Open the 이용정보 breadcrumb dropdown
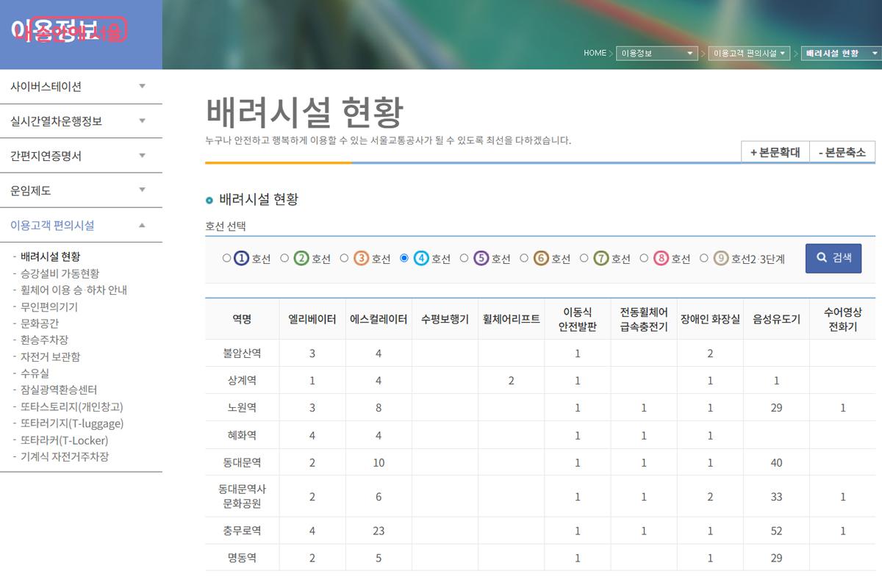 coord(656,53)
